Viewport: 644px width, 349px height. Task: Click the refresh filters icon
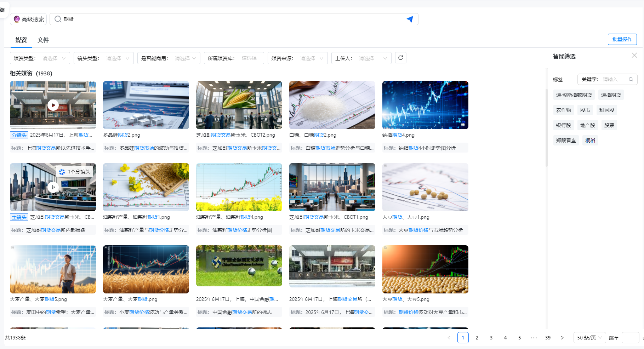[400, 58]
